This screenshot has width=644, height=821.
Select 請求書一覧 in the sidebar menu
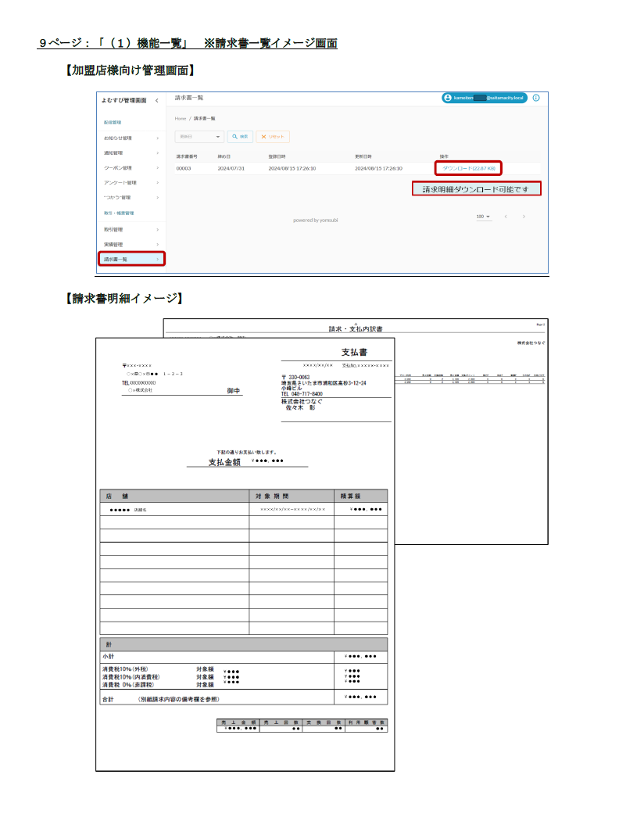click(131, 259)
